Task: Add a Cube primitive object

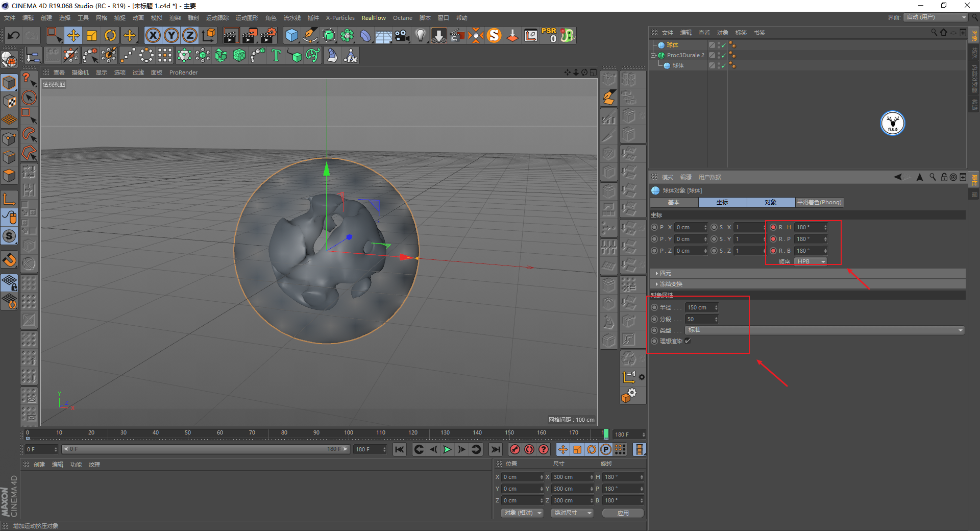Action: tap(291, 35)
